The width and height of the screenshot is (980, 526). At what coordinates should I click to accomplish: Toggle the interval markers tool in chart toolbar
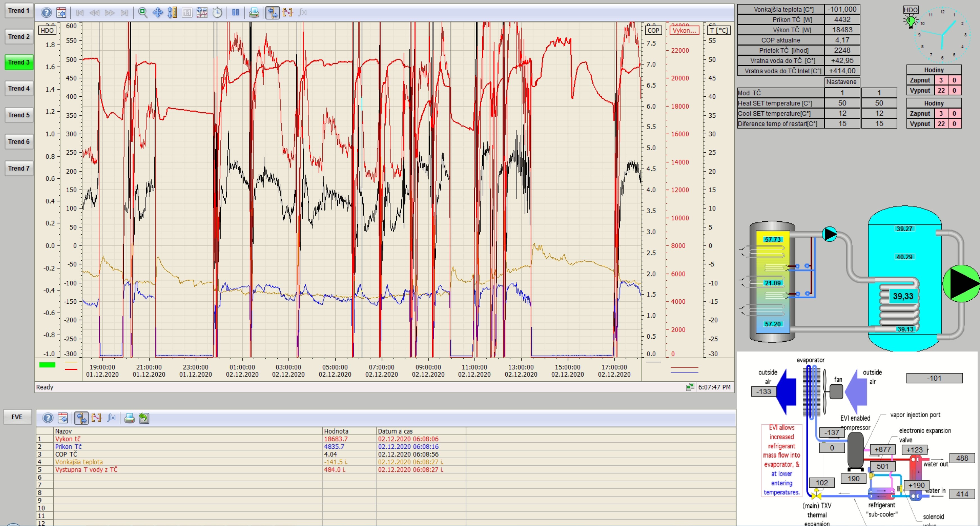(x=288, y=13)
